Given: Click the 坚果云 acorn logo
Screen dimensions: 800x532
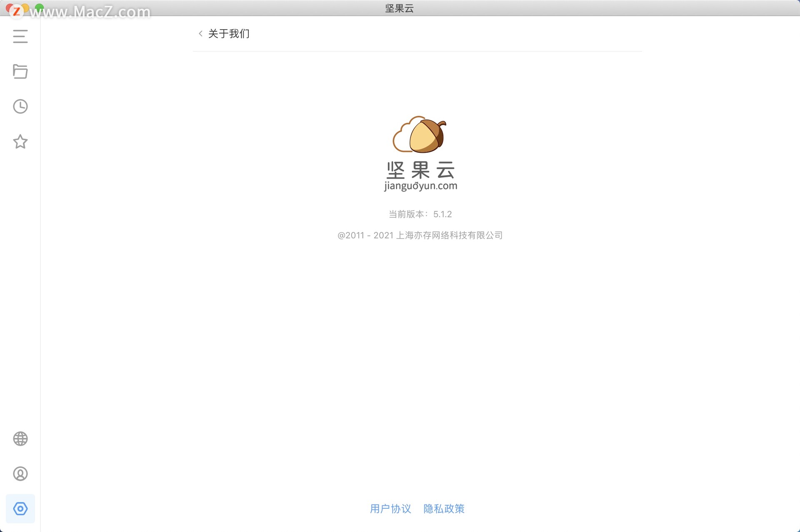Looking at the screenshot, I should tap(420, 134).
